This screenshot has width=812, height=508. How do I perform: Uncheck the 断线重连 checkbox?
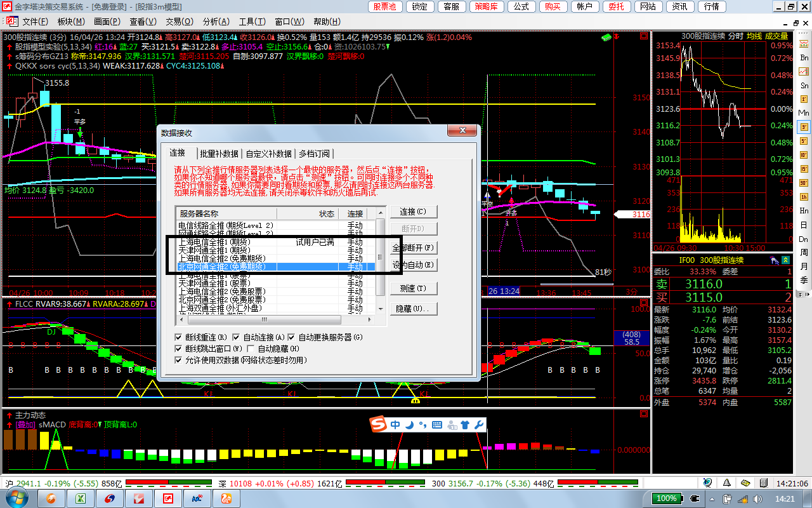coord(179,337)
